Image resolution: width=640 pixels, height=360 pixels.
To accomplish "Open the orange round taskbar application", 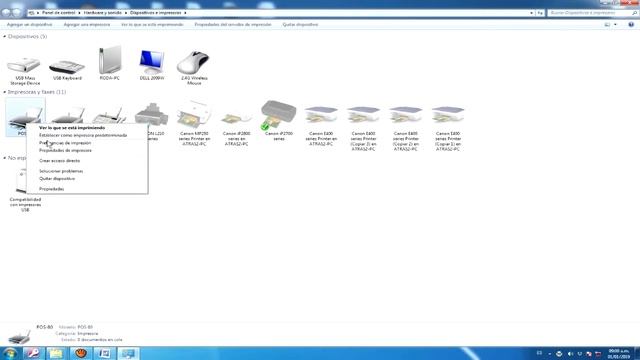I will coord(80,353).
